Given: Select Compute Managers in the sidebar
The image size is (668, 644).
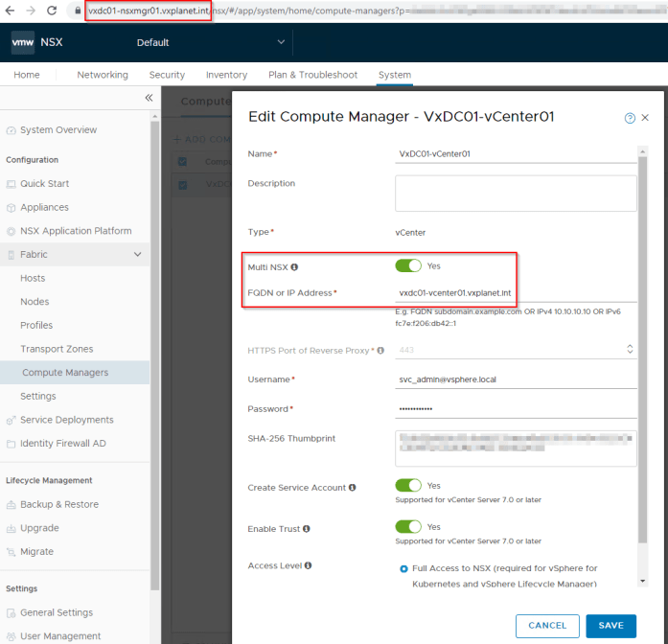Looking at the screenshot, I should [75, 372].
